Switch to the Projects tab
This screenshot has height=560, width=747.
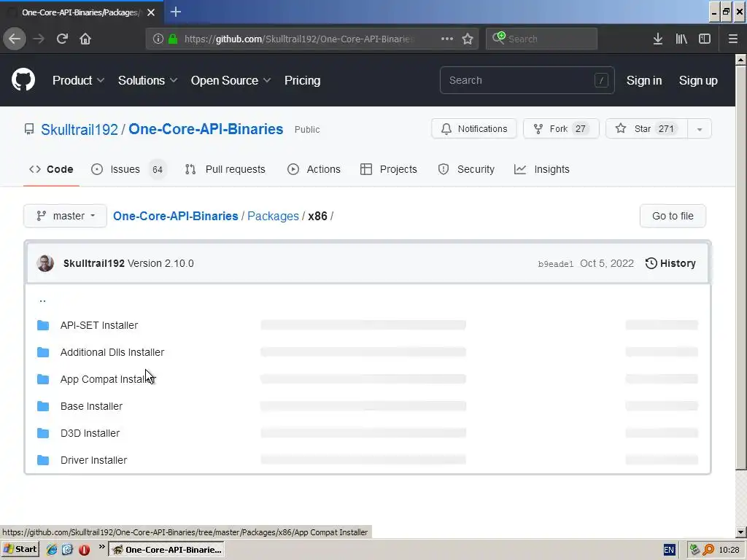click(389, 169)
